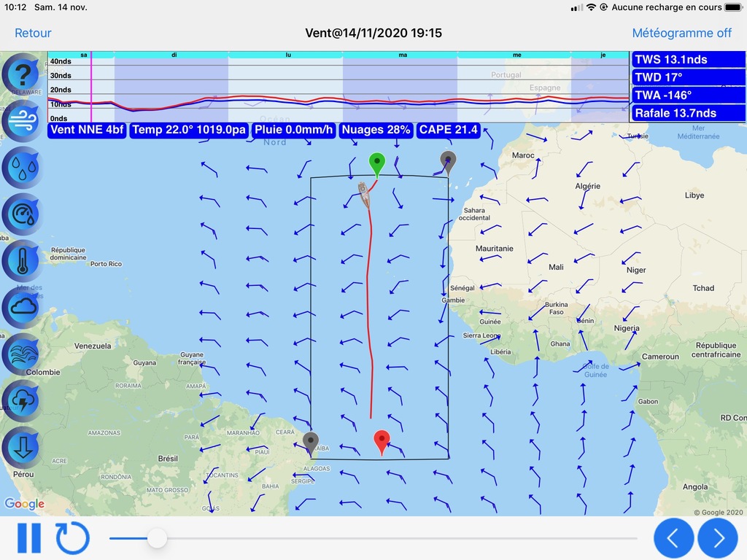The image size is (747, 560).
Task: Tap the battery indicator in status bar
Action: pyautogui.click(x=734, y=7)
